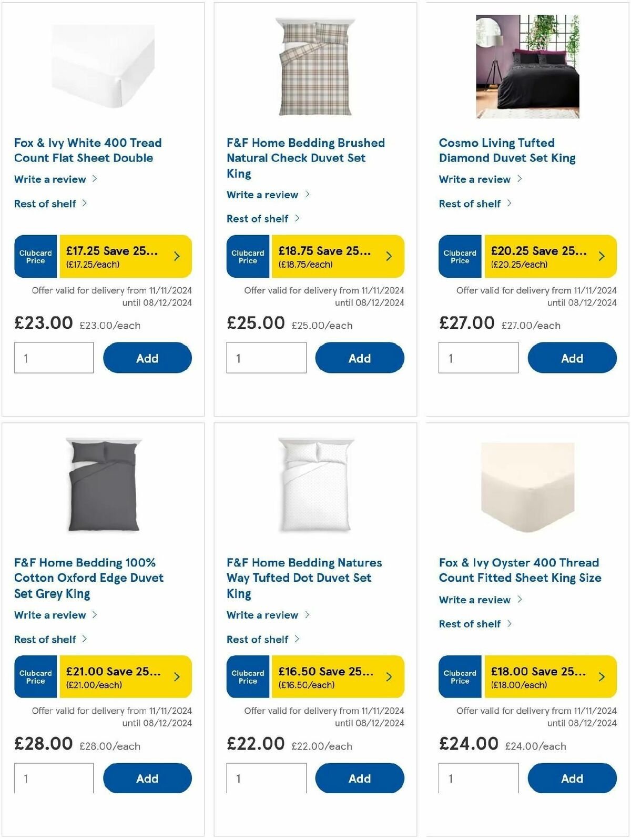Image resolution: width=631 pixels, height=840 pixels.
Task: Click the Clubcard Price badge on Cosmo Living offer
Action: (x=460, y=256)
